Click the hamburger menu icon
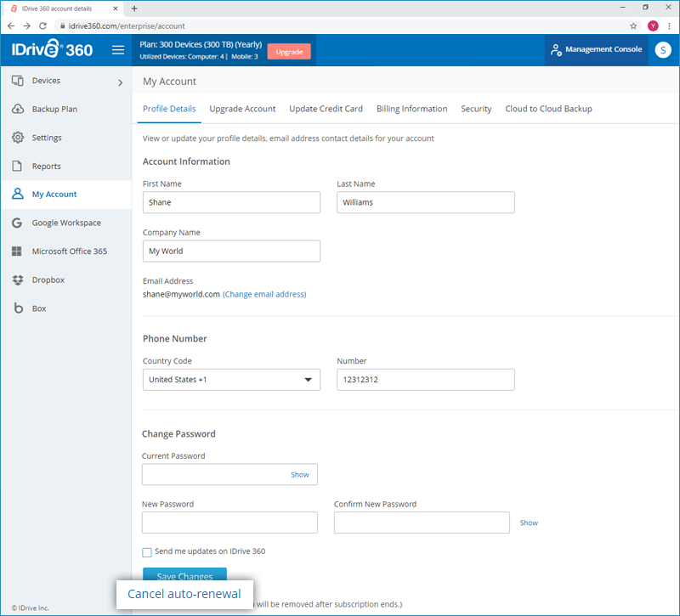The image size is (680, 616). coord(118,50)
